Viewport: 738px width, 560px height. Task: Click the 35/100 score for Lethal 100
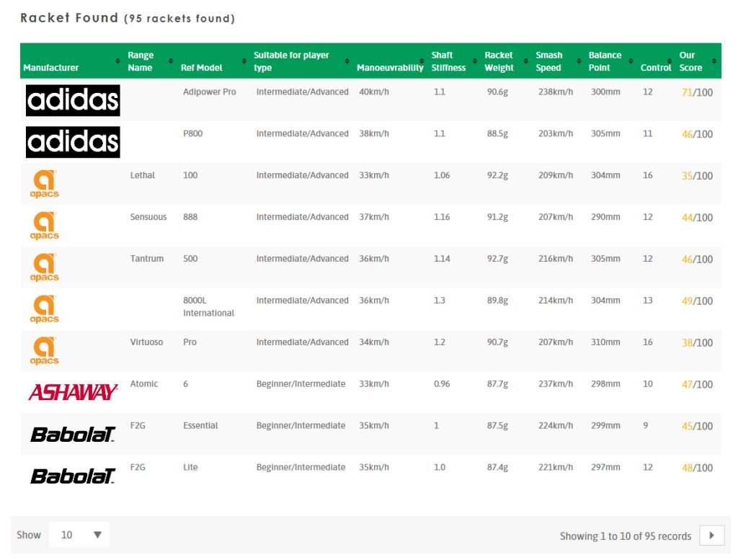[697, 176]
